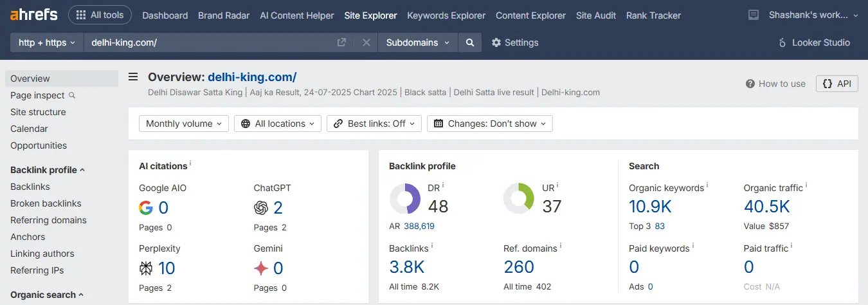The height and width of the screenshot is (305, 868).
Task: Open Referring domains in sidebar
Action: click(x=48, y=220)
